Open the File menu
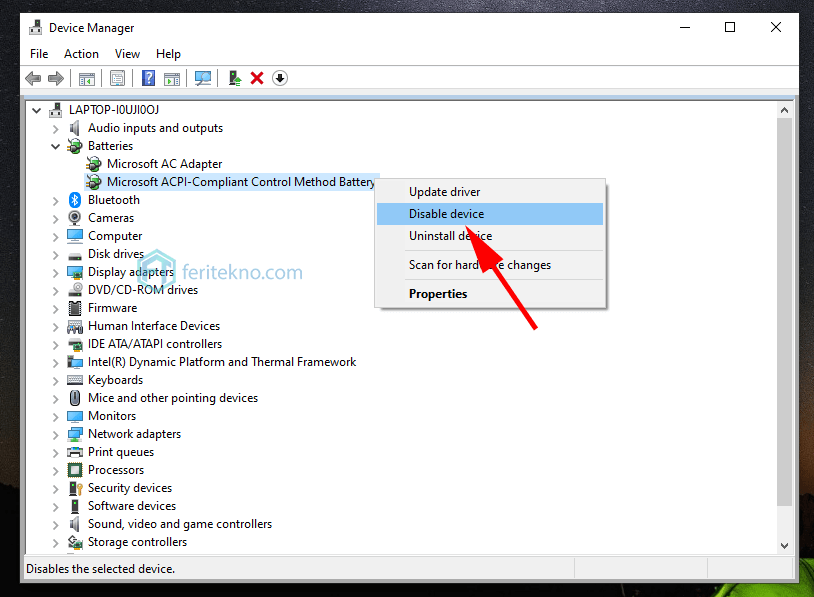Screen dimensions: 814x597 [x=39, y=54]
